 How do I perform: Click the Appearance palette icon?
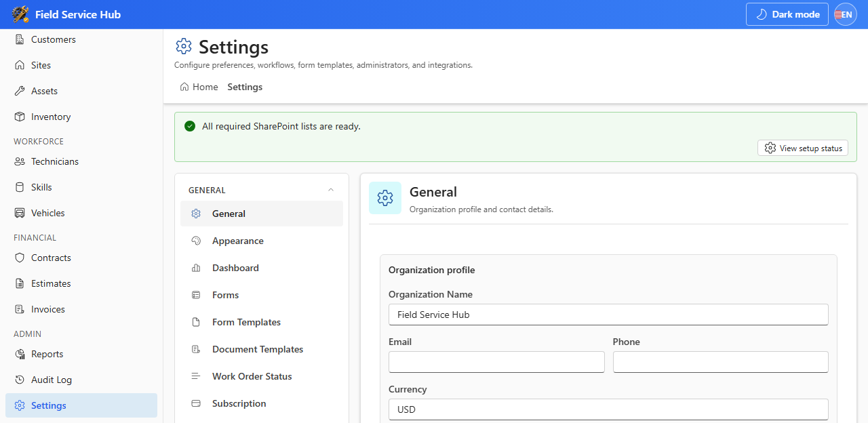[196, 241]
